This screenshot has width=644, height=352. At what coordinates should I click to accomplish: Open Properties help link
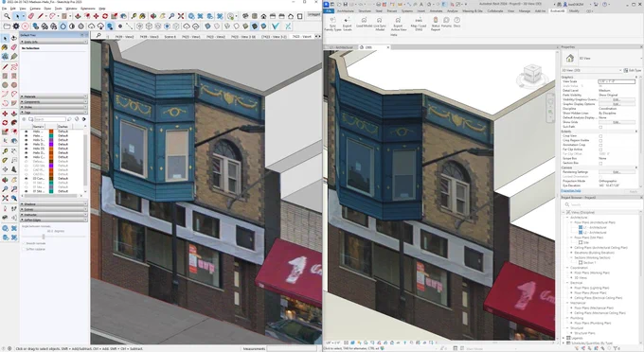[571, 191]
